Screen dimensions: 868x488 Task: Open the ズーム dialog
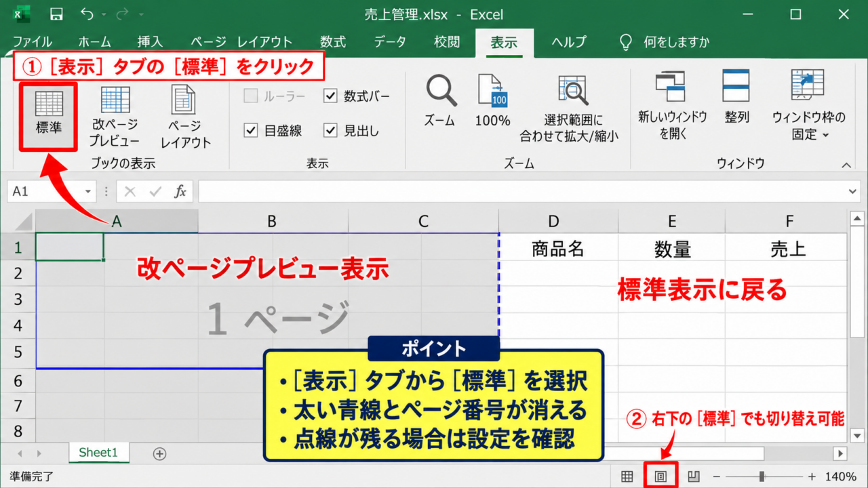tap(439, 102)
